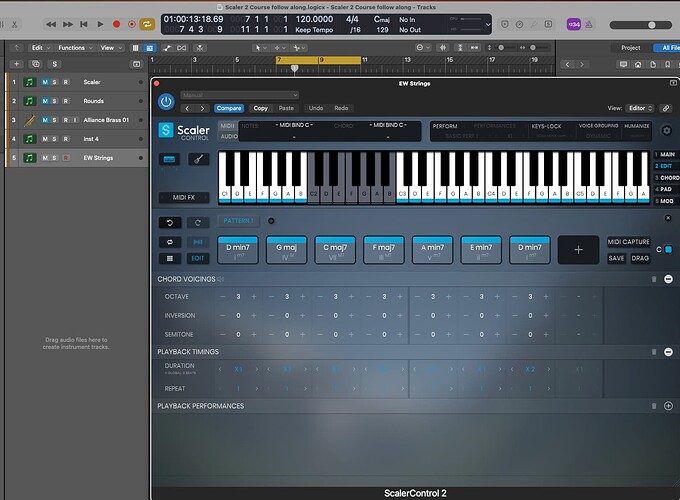Click the duplicate track icon
This screenshot has width=680, height=500.
36,64
